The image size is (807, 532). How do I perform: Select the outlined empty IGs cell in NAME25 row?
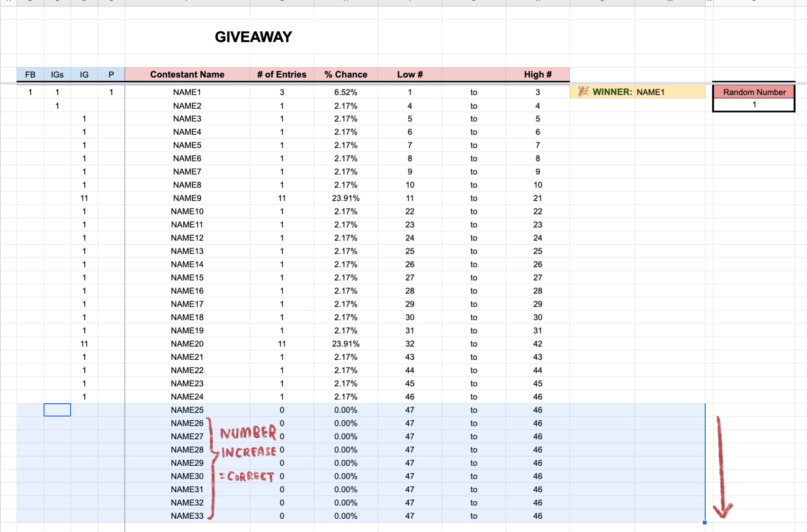pos(57,410)
